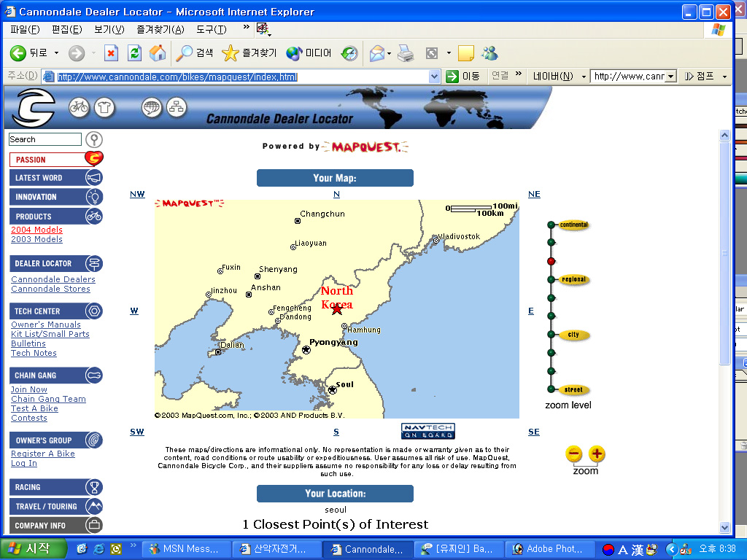Set zoom level to regional
Viewport: 747px width, 560px height.
573,279
